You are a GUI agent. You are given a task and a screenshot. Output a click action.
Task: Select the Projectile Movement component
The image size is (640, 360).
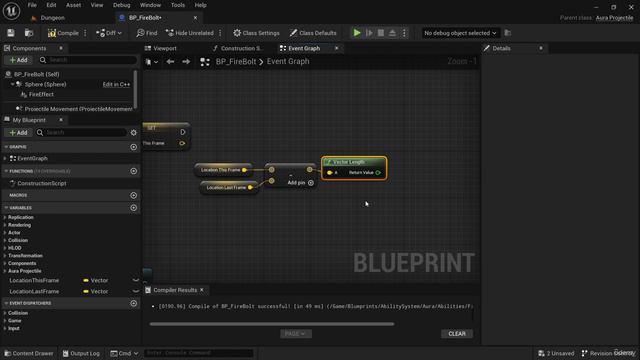tap(73, 109)
